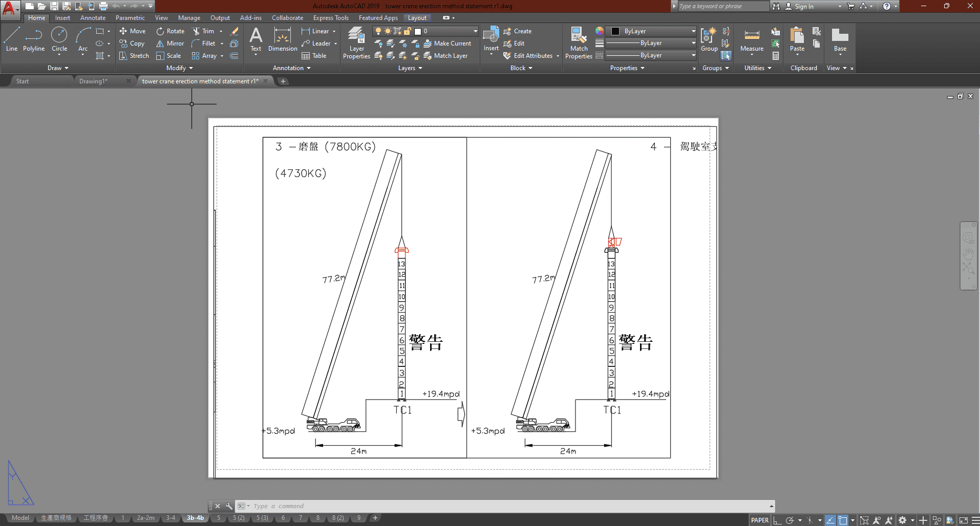Choose the Measure utility
Image resolution: width=980 pixels, height=526 pixels.
(x=752, y=40)
